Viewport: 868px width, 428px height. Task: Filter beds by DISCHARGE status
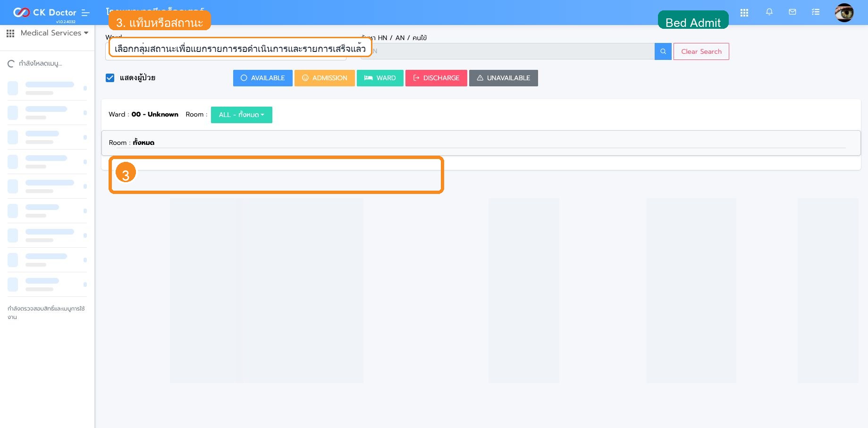point(436,78)
